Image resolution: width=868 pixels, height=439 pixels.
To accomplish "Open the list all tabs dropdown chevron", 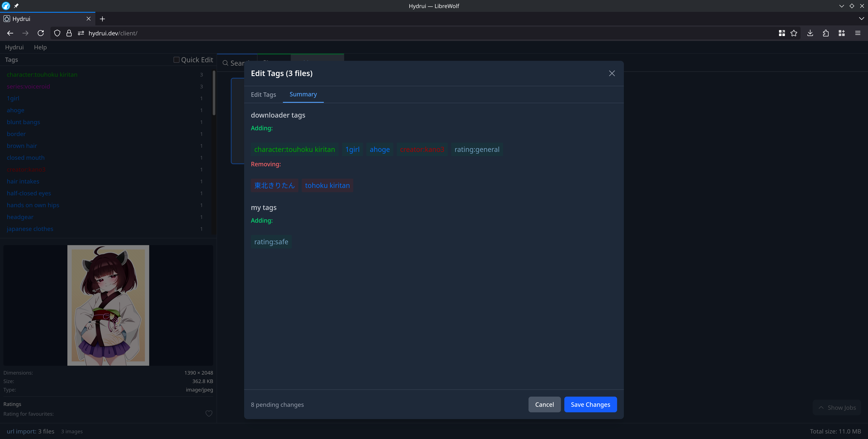I will coord(861,19).
